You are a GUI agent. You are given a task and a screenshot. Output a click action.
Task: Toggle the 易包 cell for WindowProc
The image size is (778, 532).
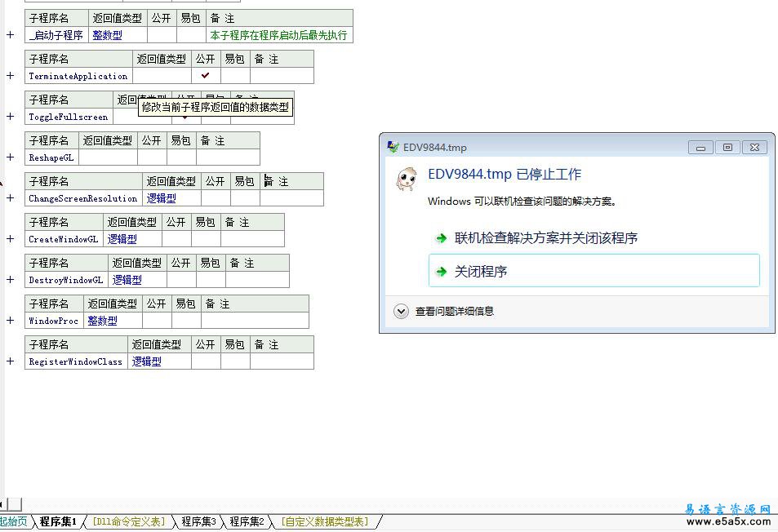(x=186, y=321)
